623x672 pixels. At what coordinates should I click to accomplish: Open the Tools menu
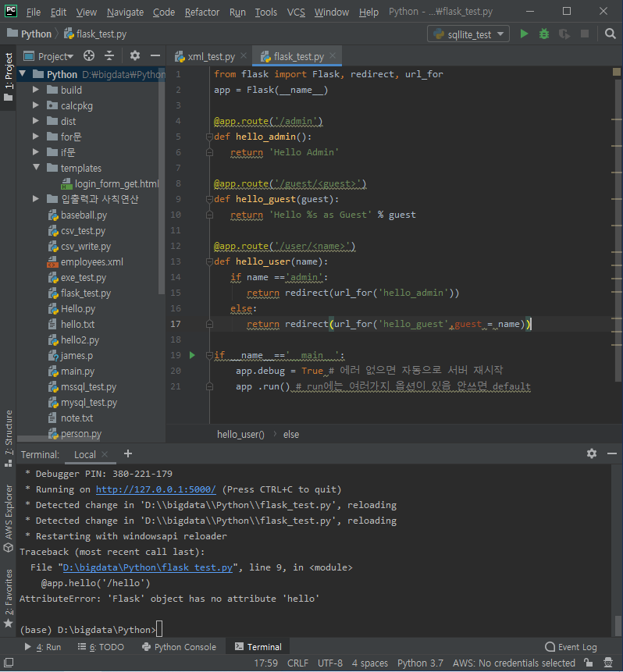click(266, 12)
